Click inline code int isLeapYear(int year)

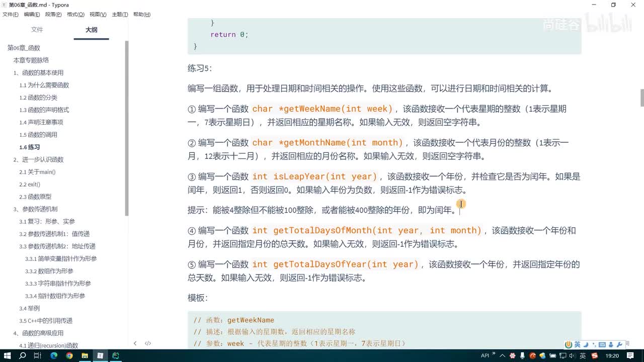click(x=314, y=176)
